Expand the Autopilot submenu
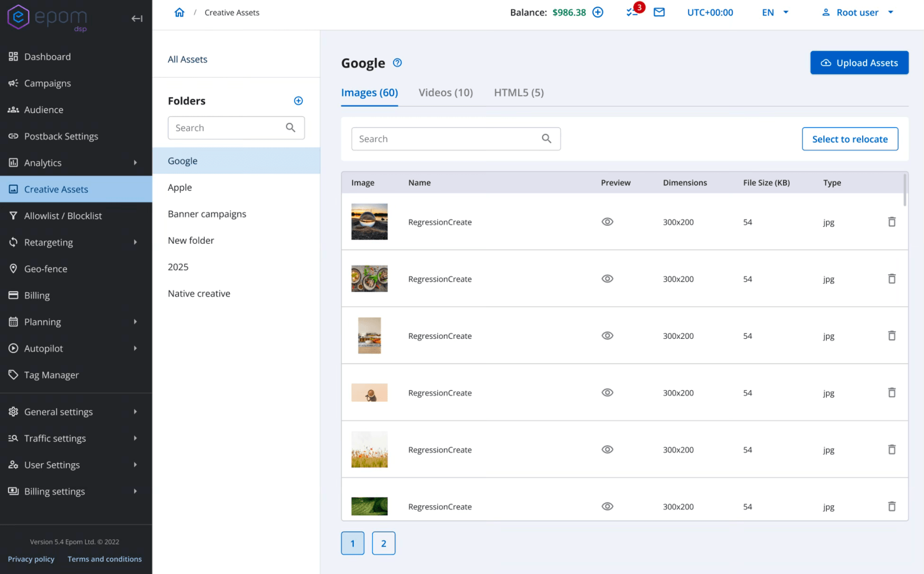The height and width of the screenshot is (574, 924). 135,348
